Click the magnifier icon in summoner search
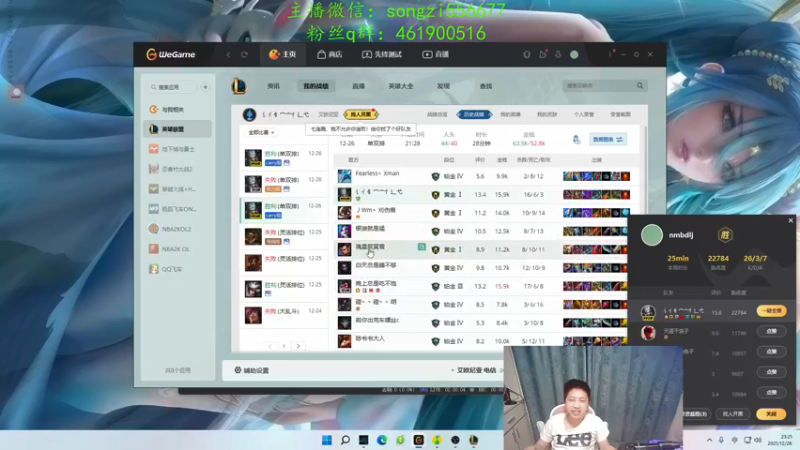Image resolution: width=800 pixels, height=450 pixels. [640, 86]
